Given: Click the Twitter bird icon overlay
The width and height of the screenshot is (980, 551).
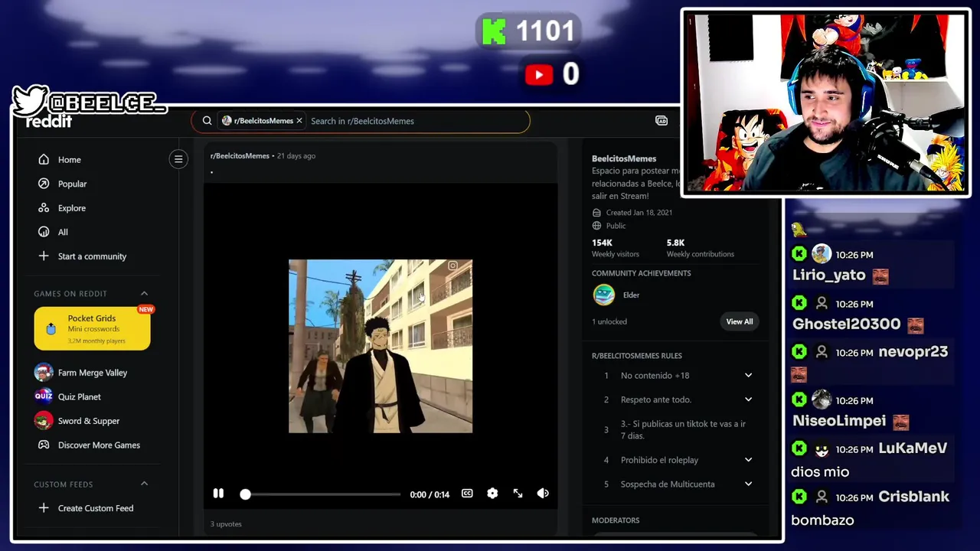Looking at the screenshot, I should tap(30, 102).
